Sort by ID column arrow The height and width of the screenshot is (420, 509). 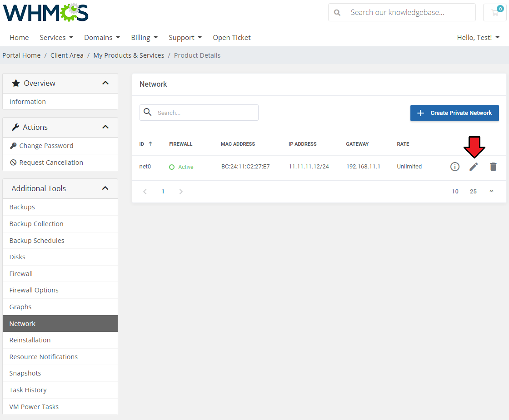150,144
